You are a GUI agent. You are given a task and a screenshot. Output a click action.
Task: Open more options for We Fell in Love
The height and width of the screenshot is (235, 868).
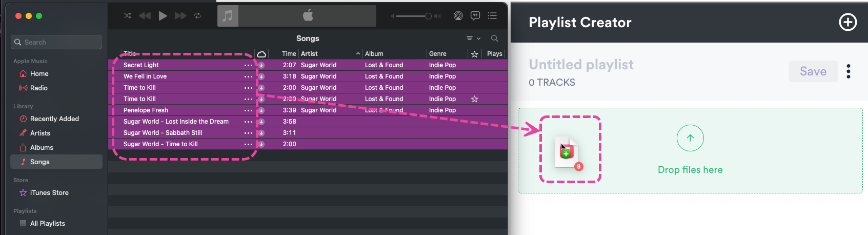pos(248,76)
